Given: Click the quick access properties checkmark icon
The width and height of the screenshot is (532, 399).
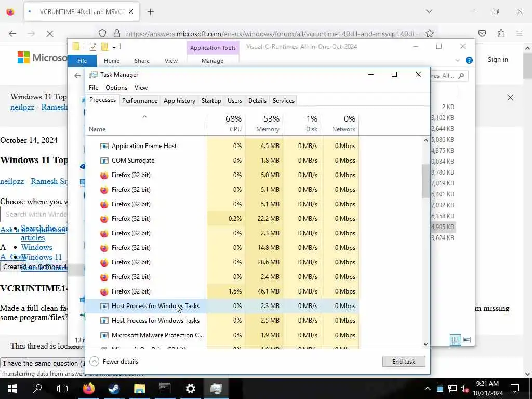Looking at the screenshot, I should coord(92,47).
